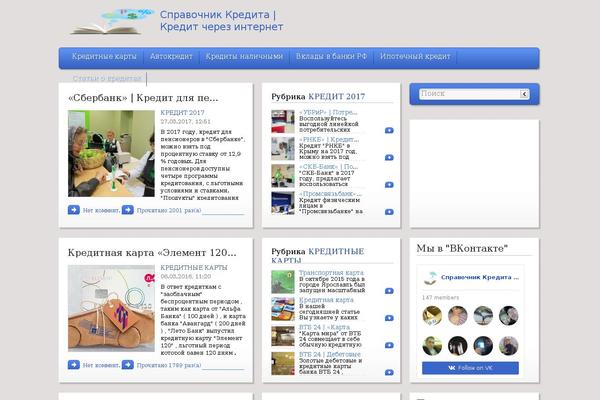Open the Справочник Кредита site title link
The width and height of the screenshot is (600, 400).
point(222,21)
